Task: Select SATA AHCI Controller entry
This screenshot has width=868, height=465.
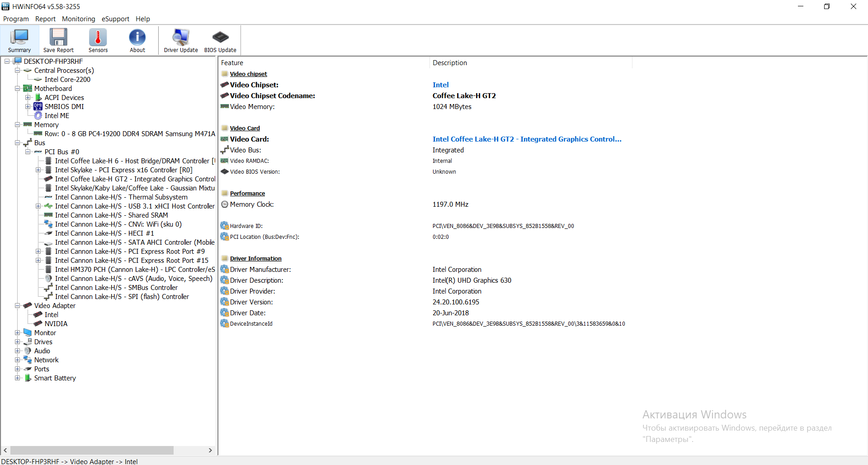Action: (135, 242)
